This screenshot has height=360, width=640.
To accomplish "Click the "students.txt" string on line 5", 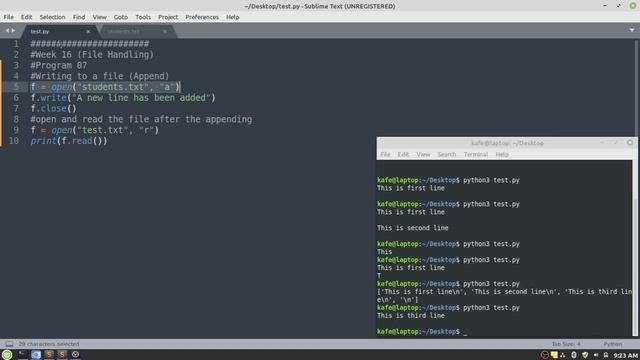I will (x=113, y=87).
